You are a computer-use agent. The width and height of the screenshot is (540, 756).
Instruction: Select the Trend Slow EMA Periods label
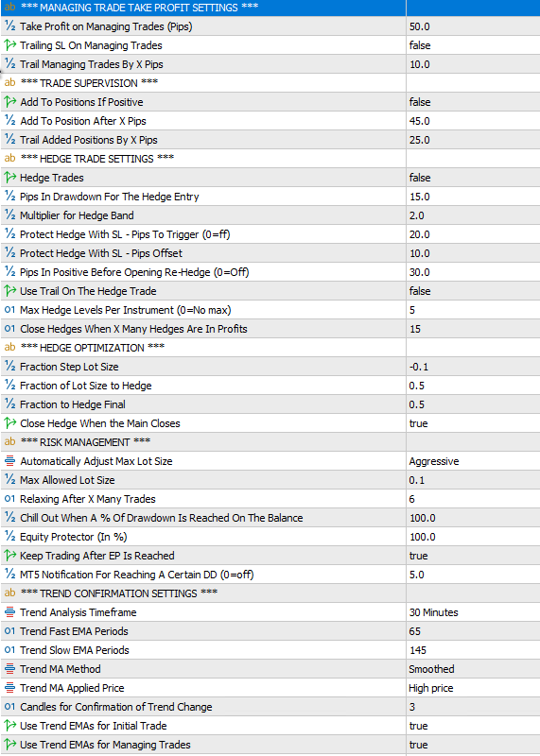click(75, 650)
